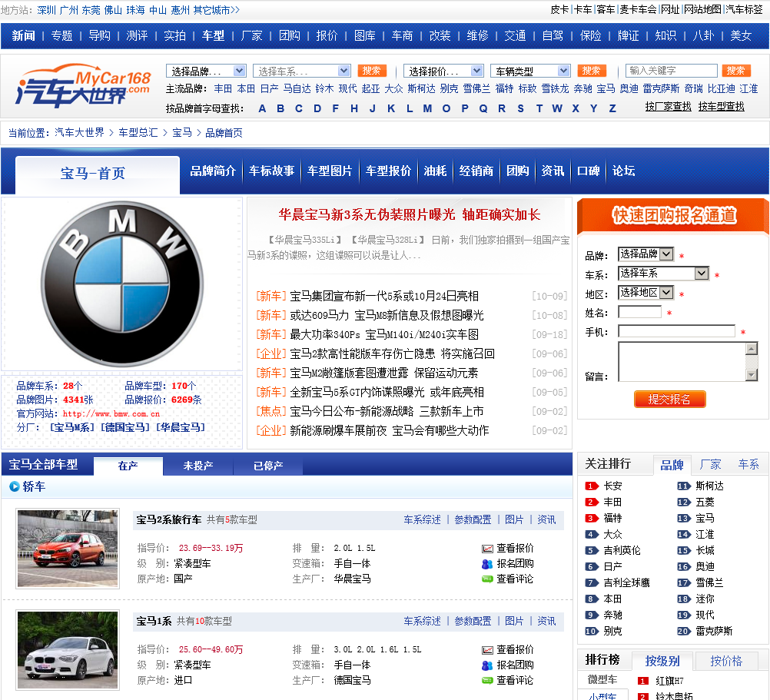The image size is (770, 700).
Task: Click 车型总汇 in breadcrumb
Action: [138, 132]
